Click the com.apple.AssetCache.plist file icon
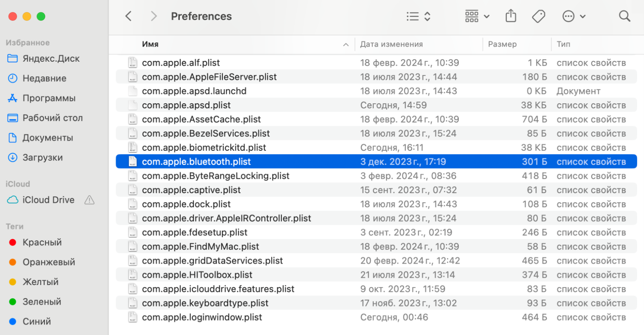Image resolution: width=644 pixels, height=335 pixels. coord(133,119)
